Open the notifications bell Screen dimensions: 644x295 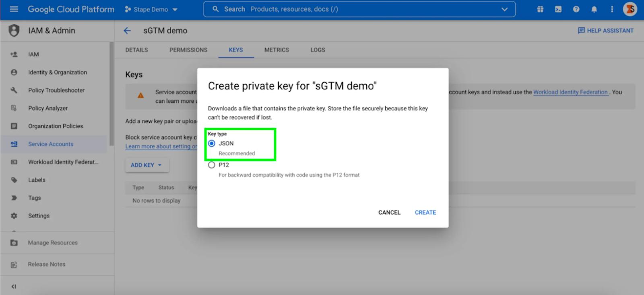[x=594, y=9]
